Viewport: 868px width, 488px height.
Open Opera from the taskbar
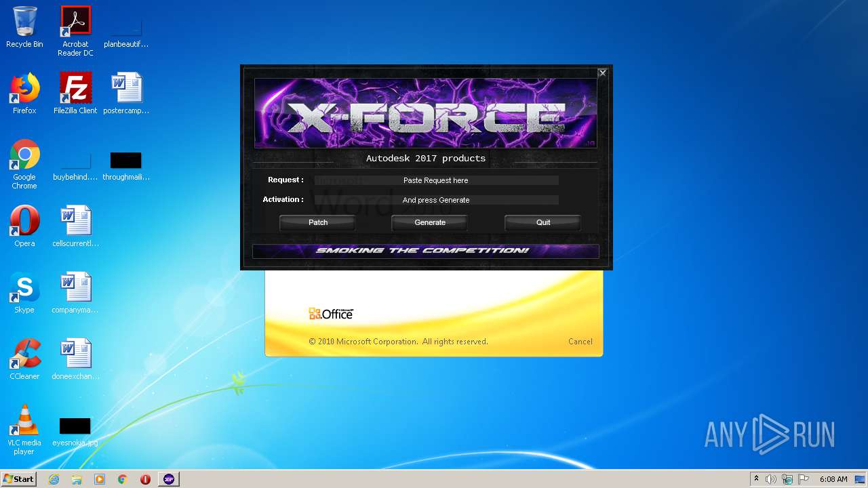click(145, 479)
